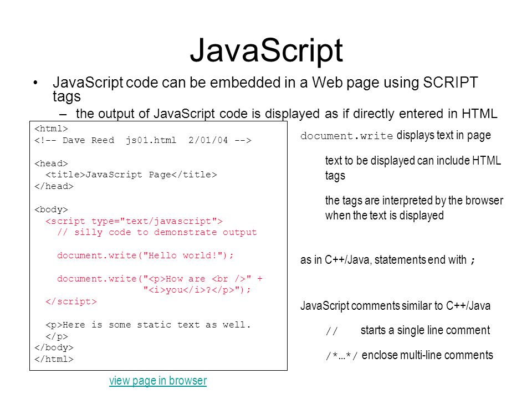This screenshot has width=532, height=399.
Task: Click the '</html>' closing tag line
Action: click(x=54, y=359)
